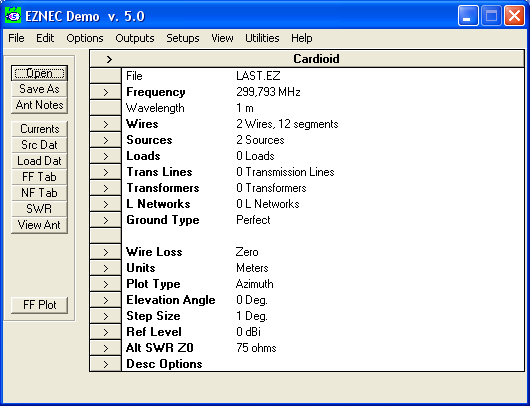The width and height of the screenshot is (530, 406).
Task: Open the FF Tab table
Action: coord(40,177)
